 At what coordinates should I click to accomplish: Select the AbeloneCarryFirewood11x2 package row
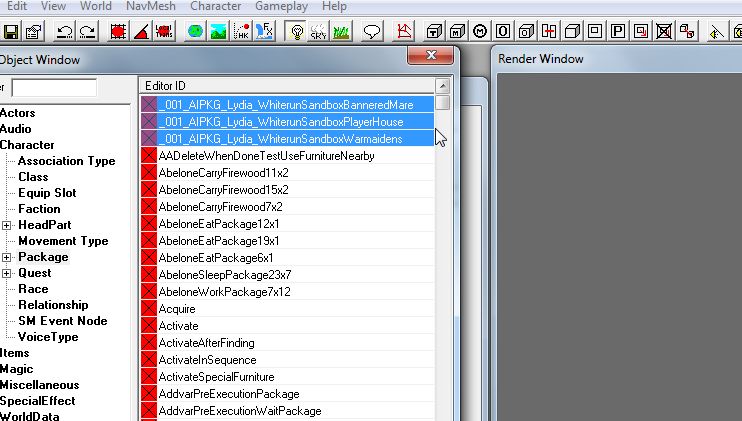[x=287, y=173]
